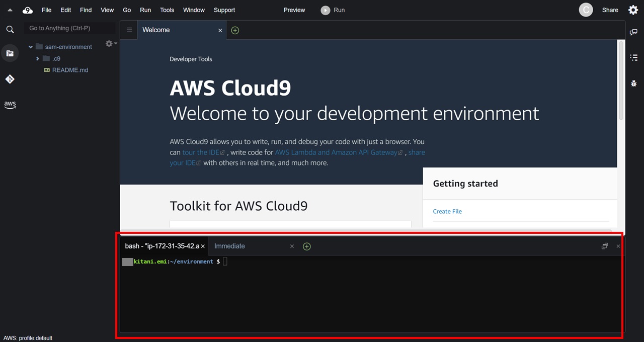Open the Source Control git sidebar icon

tap(10, 79)
